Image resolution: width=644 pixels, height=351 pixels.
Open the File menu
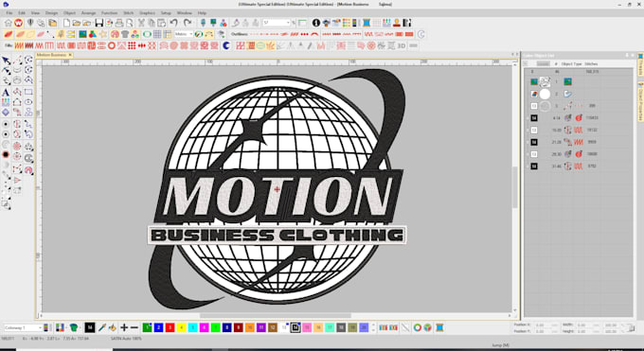(9, 13)
